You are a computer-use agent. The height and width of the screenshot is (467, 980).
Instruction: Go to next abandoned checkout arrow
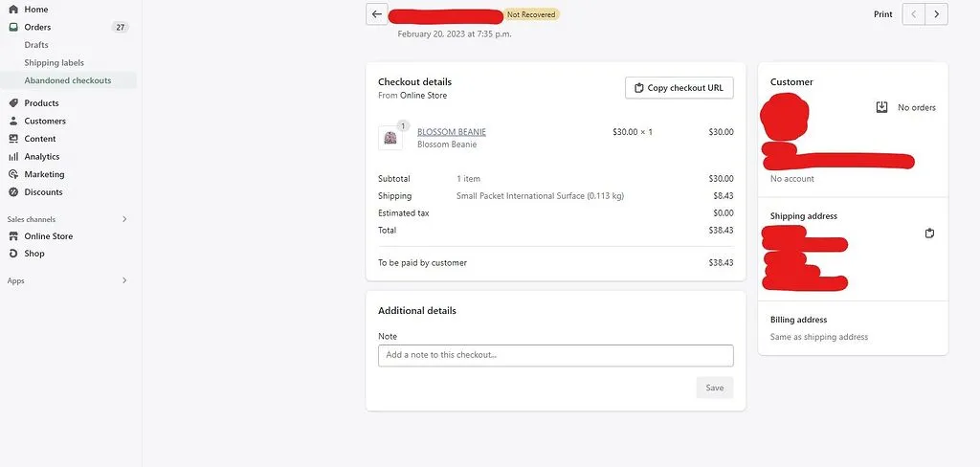click(x=936, y=13)
